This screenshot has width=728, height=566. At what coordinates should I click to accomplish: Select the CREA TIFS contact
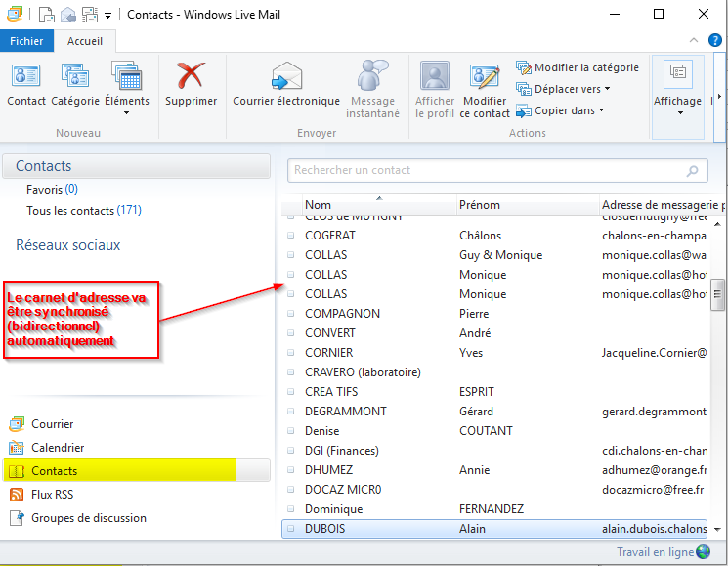494,391
